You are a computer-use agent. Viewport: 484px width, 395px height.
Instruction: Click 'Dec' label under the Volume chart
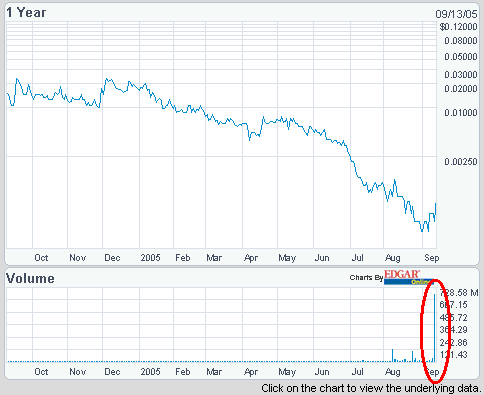(112, 372)
